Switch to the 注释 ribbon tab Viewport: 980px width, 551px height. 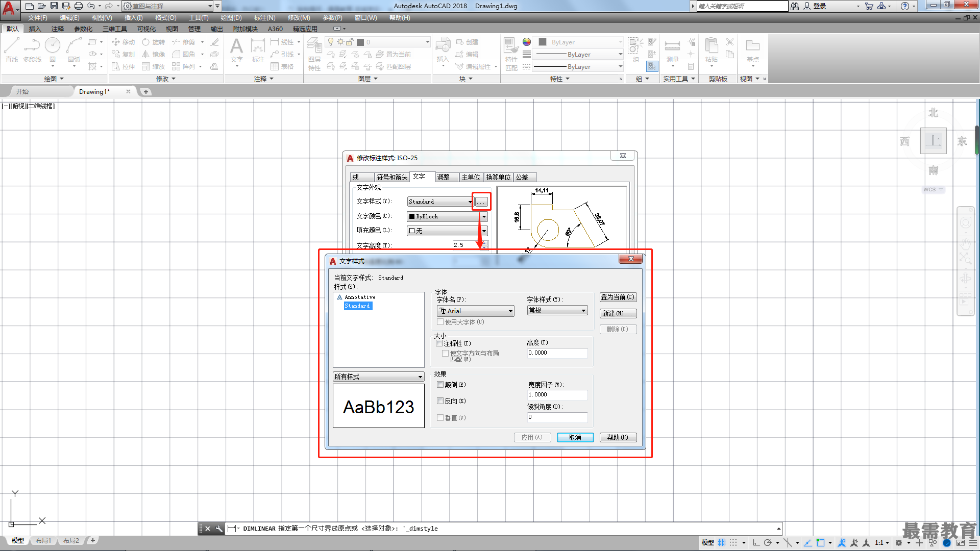(x=58, y=29)
